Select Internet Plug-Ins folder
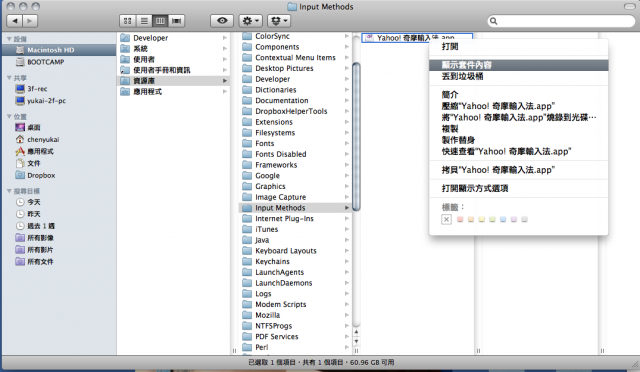The height and width of the screenshot is (372, 640). [295, 218]
